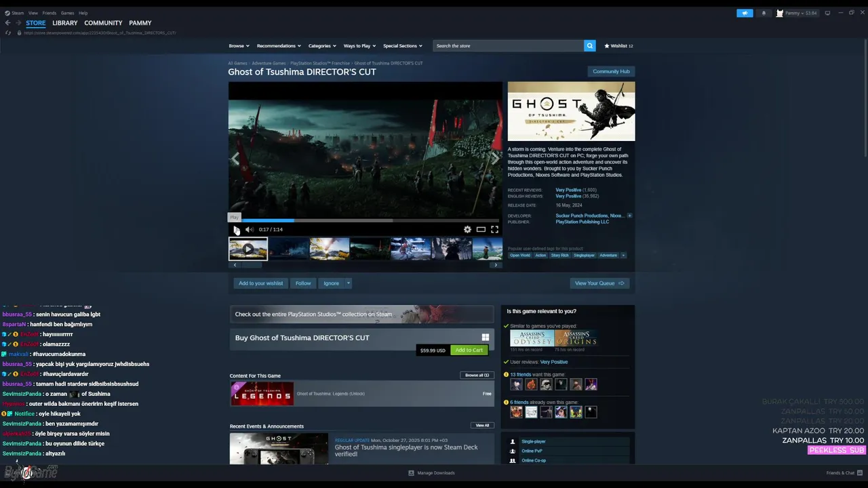Open the notifications bell
868x488 pixels.
pos(764,13)
